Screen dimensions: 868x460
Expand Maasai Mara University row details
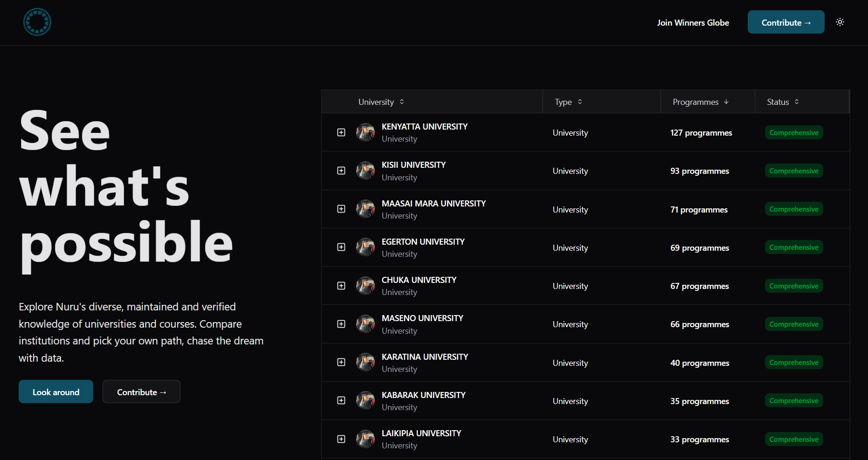tap(341, 209)
